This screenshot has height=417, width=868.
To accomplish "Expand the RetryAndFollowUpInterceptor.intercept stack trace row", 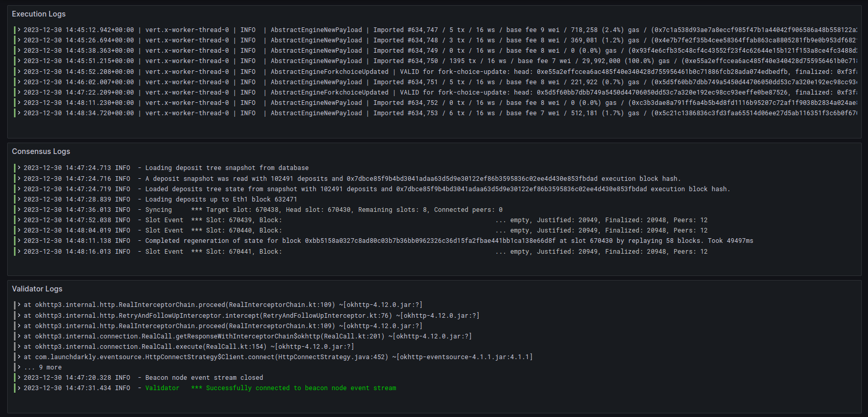I will click(19, 316).
